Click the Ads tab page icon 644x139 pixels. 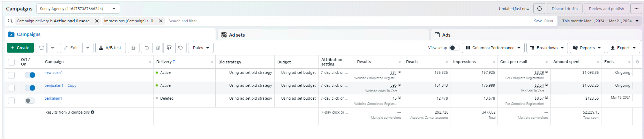[437, 35]
